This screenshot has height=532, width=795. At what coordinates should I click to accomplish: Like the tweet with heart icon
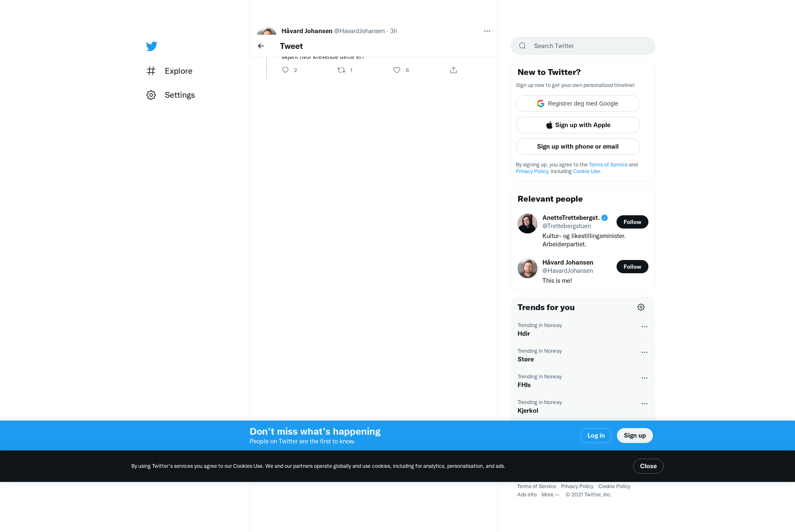coord(397,70)
